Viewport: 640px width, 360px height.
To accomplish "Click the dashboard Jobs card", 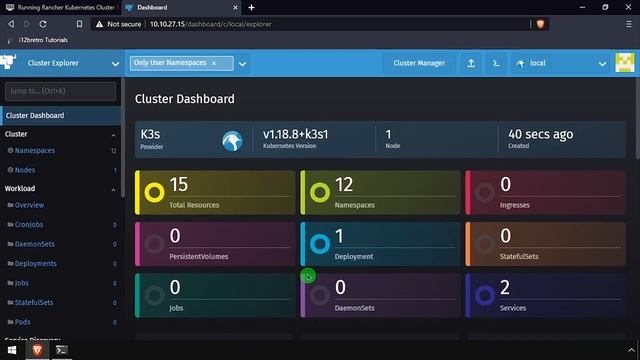I will [215, 296].
